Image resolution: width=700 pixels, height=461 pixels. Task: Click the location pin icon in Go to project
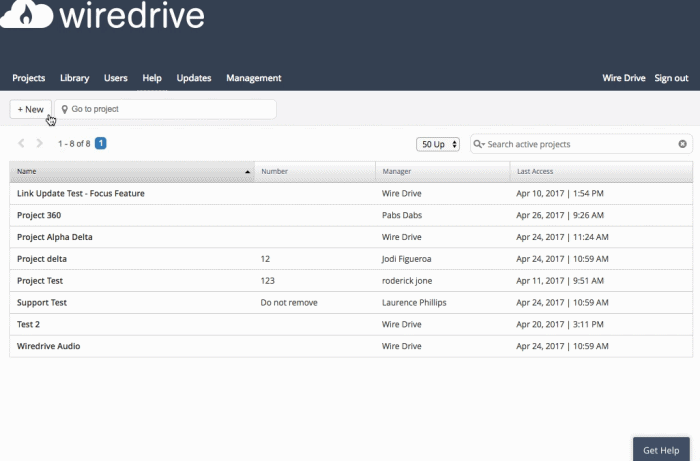point(64,109)
